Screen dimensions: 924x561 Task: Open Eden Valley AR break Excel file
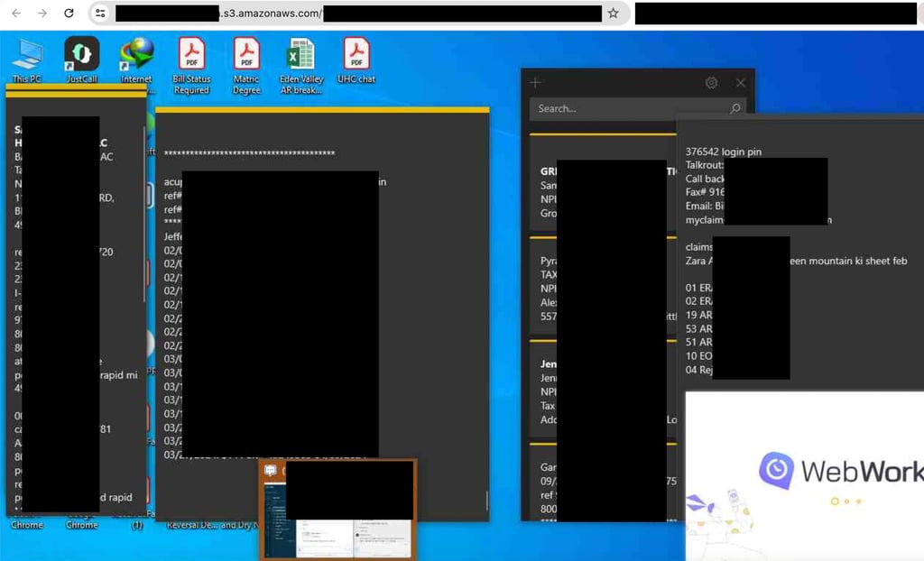pyautogui.click(x=301, y=66)
